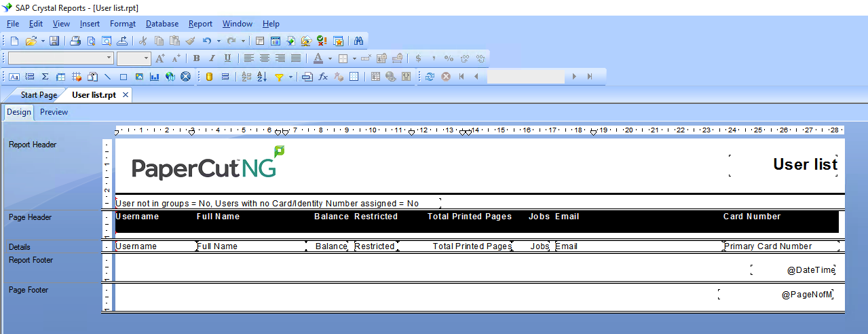Select the Primary Card Number field
The width and height of the screenshot is (868, 334).
781,246
